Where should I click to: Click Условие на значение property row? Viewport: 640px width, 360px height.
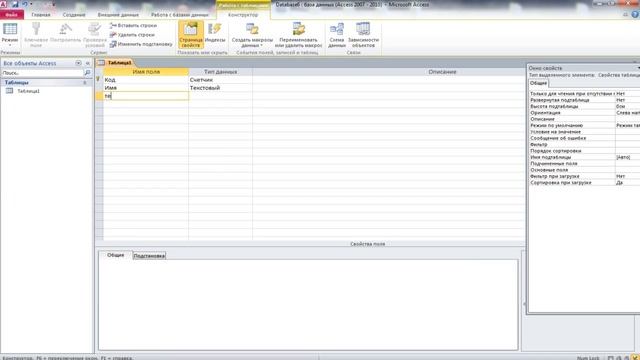pyautogui.click(x=584, y=132)
